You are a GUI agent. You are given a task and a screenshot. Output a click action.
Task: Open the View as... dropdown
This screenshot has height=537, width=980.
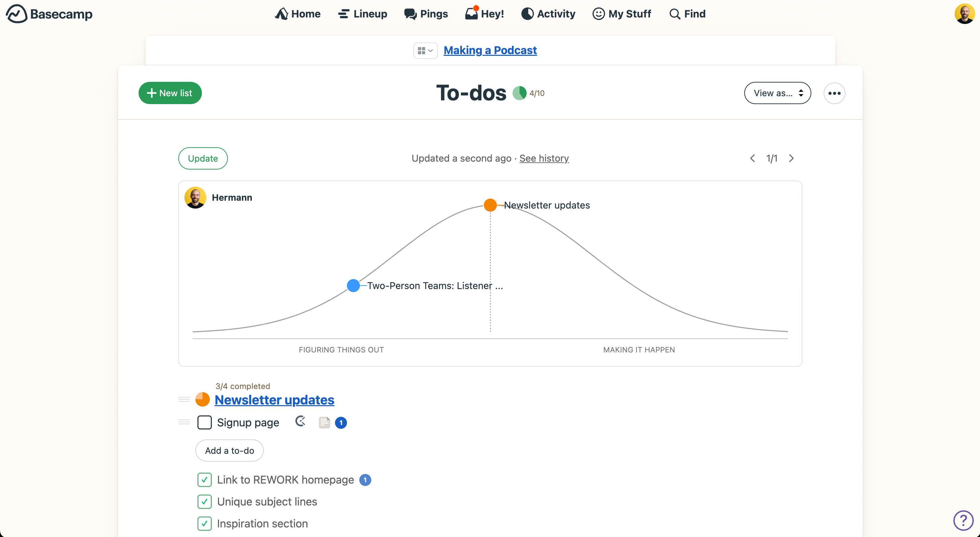(778, 93)
